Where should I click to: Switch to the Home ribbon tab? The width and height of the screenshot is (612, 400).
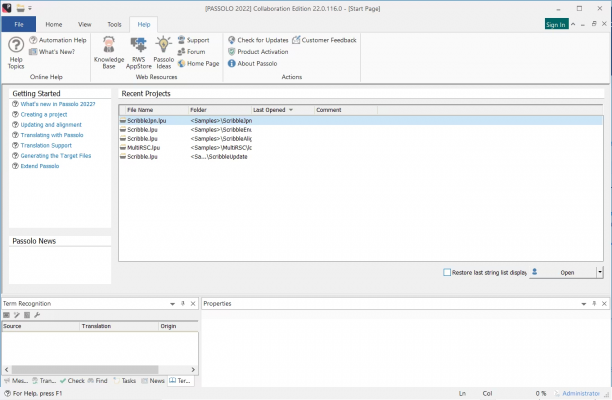coord(54,24)
